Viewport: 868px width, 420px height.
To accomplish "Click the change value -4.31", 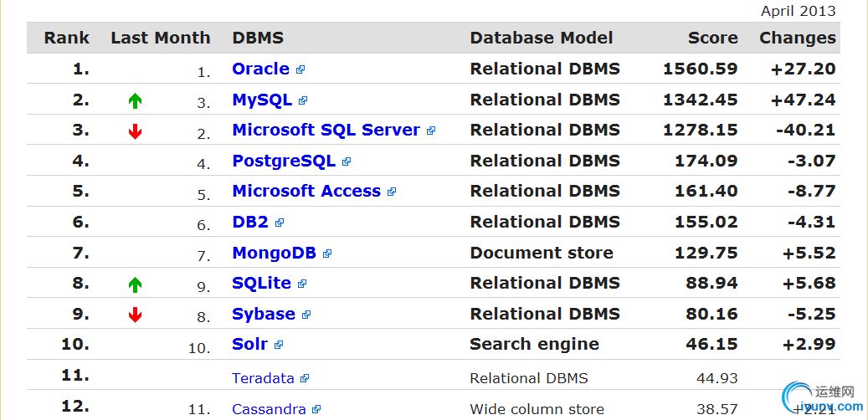I will (x=812, y=222).
